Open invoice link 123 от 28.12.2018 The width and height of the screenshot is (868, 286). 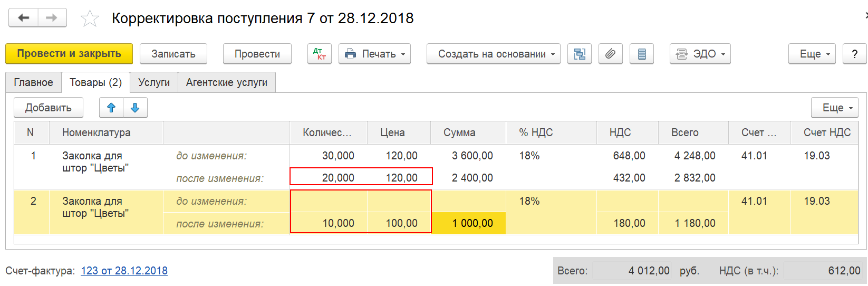124,271
